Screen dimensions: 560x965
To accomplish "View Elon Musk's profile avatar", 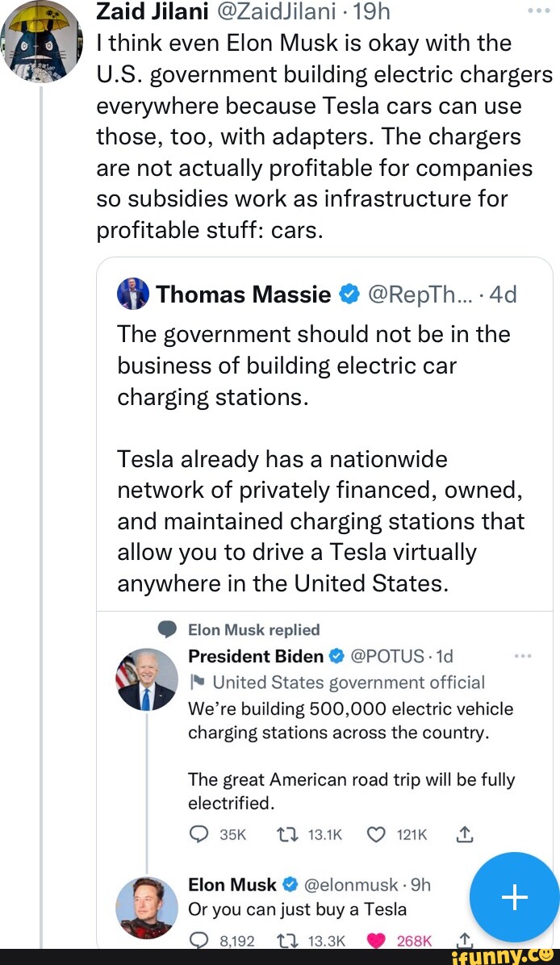I will click(146, 907).
